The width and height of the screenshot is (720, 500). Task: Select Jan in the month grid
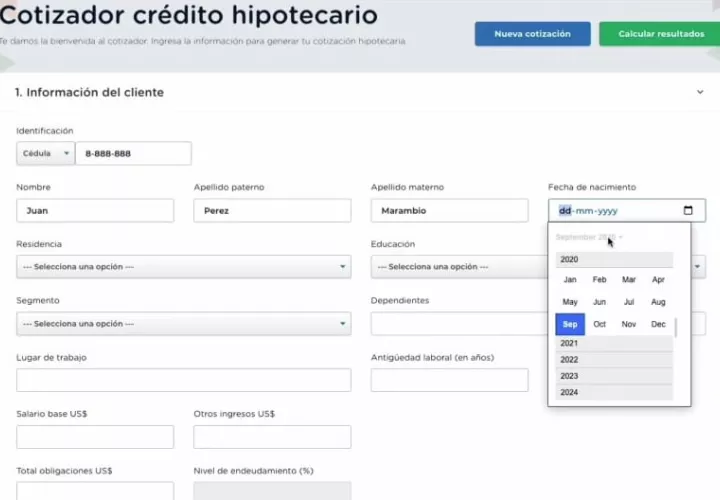click(570, 280)
